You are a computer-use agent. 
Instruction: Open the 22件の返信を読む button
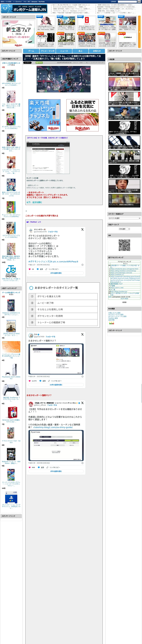(x=56, y=385)
